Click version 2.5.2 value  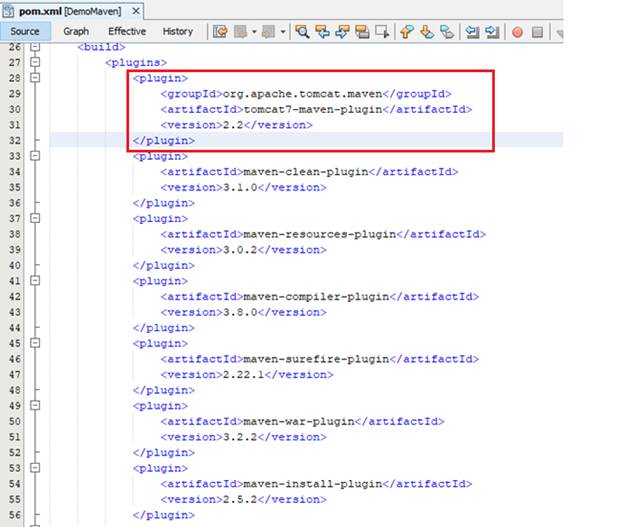click(x=240, y=500)
